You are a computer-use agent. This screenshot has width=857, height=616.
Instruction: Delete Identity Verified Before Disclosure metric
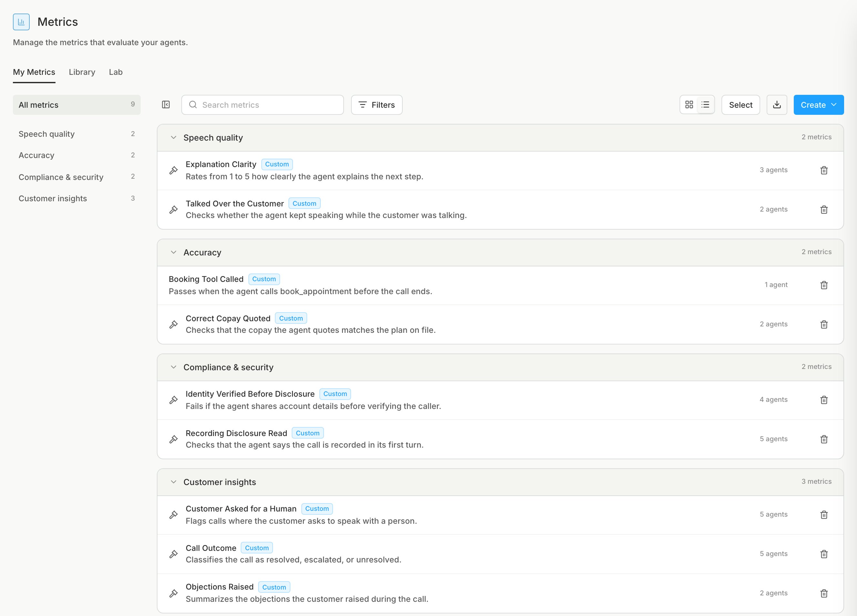(824, 400)
